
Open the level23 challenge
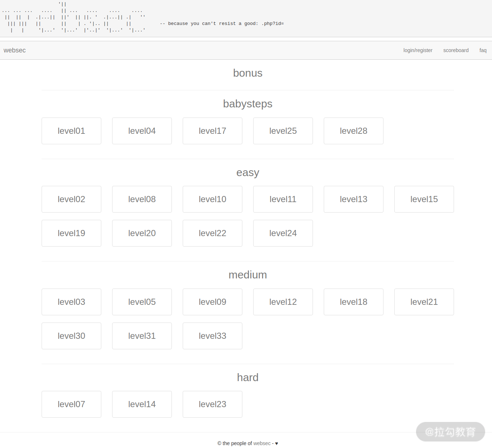[212, 404]
